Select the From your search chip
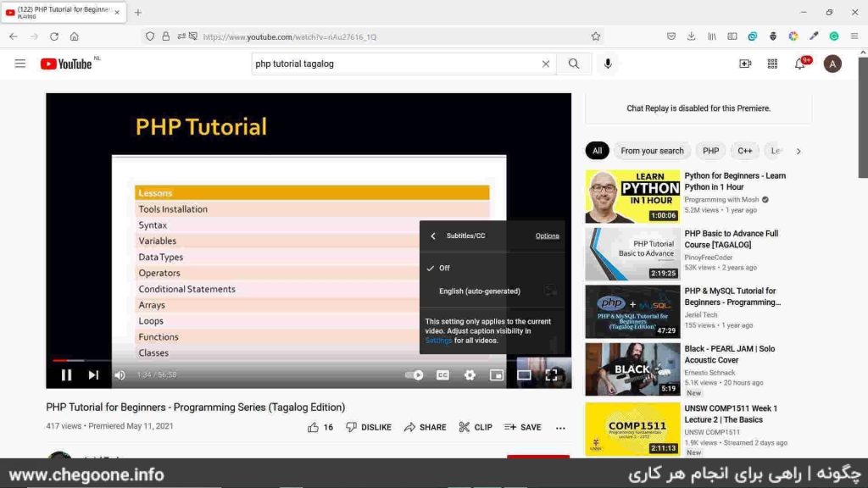Image resolution: width=868 pixels, height=488 pixels. tap(652, 151)
